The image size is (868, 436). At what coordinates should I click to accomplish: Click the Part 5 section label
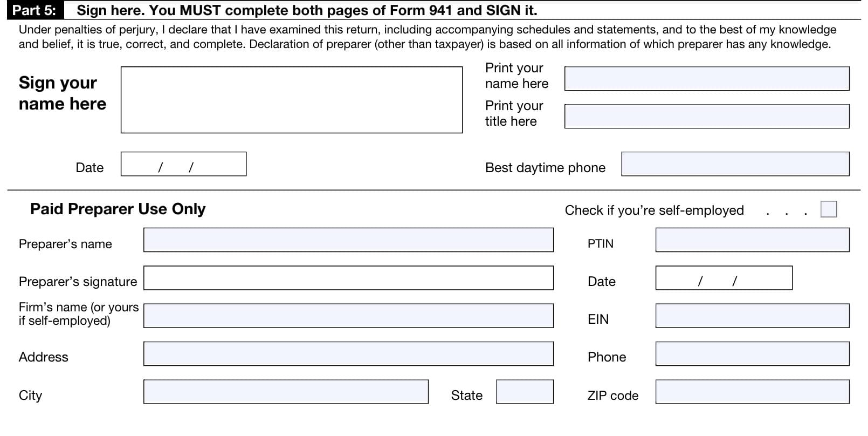click(35, 10)
